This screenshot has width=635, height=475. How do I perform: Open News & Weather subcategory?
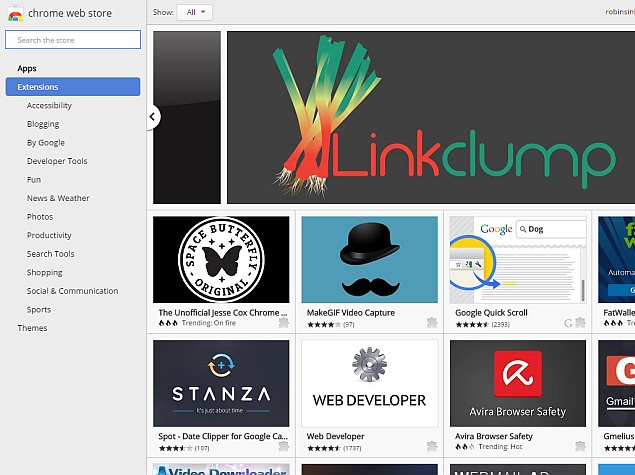[58, 198]
